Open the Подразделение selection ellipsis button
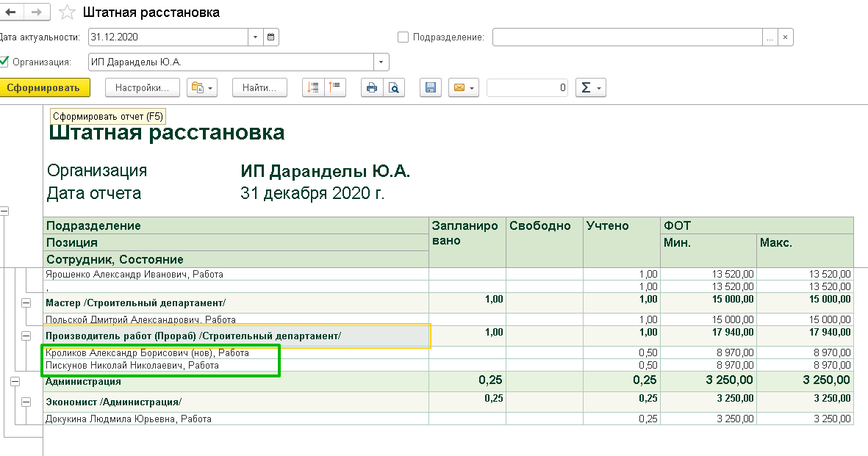 pyautogui.click(x=770, y=37)
